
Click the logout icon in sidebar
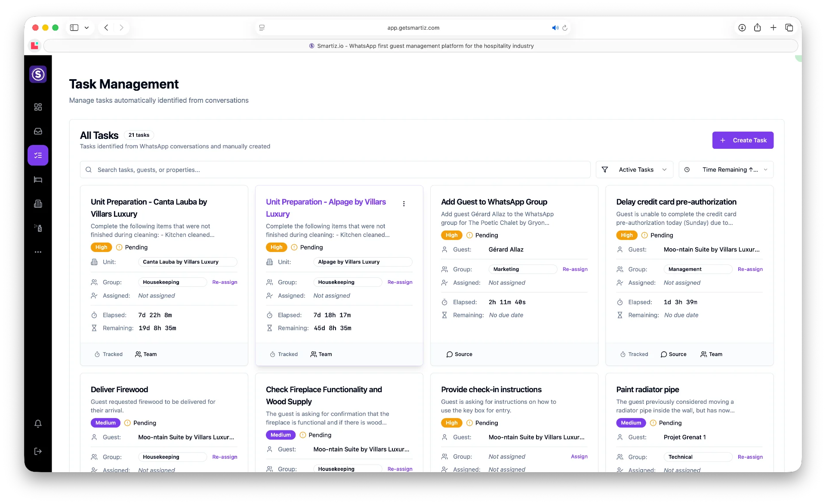(x=38, y=451)
